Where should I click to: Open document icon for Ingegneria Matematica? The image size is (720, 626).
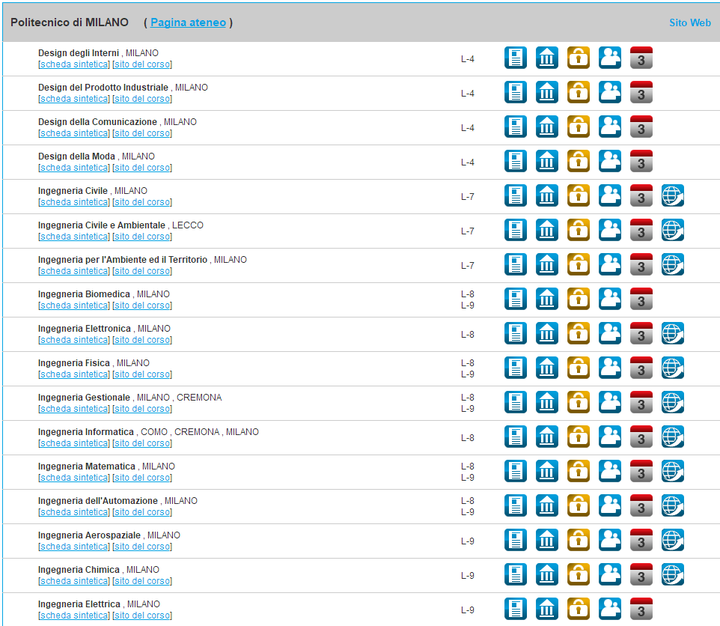point(515,471)
